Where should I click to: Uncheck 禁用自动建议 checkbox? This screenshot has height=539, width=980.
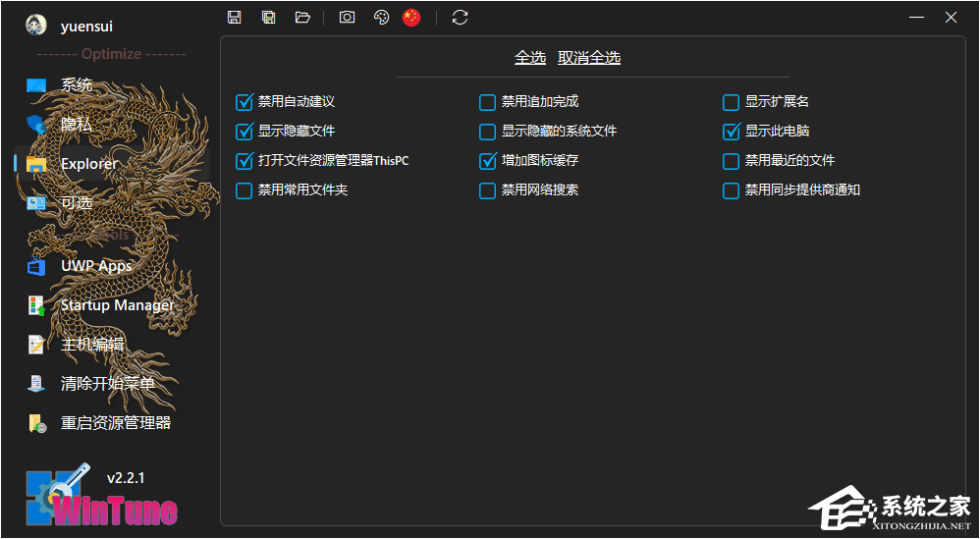click(244, 102)
